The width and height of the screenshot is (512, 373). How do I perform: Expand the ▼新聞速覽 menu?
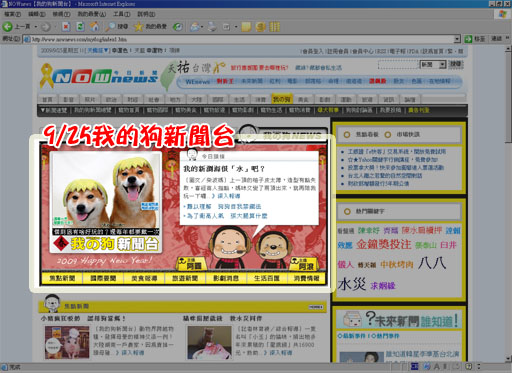click(x=54, y=110)
